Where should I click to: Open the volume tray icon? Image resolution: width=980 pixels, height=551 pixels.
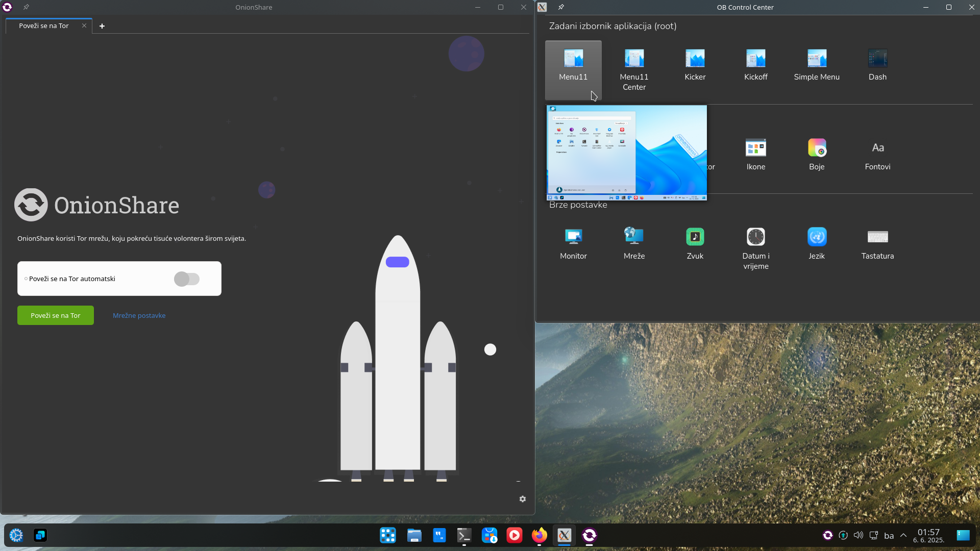point(859,535)
